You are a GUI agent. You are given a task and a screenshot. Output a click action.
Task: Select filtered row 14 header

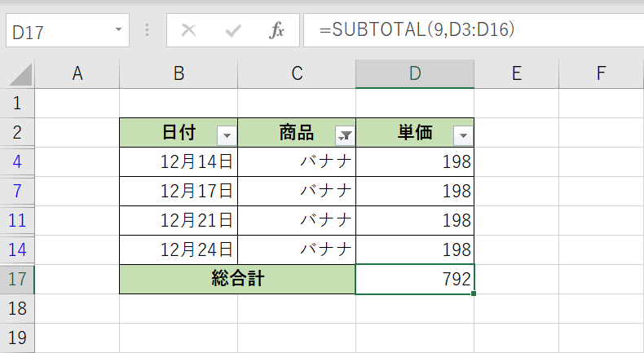(x=17, y=249)
